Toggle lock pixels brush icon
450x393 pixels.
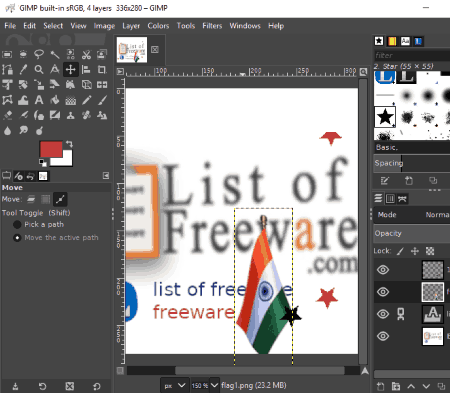[x=400, y=251]
